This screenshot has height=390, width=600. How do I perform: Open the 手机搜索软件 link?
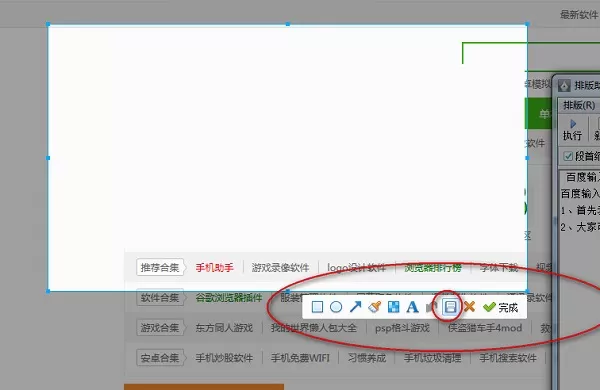[508, 358]
